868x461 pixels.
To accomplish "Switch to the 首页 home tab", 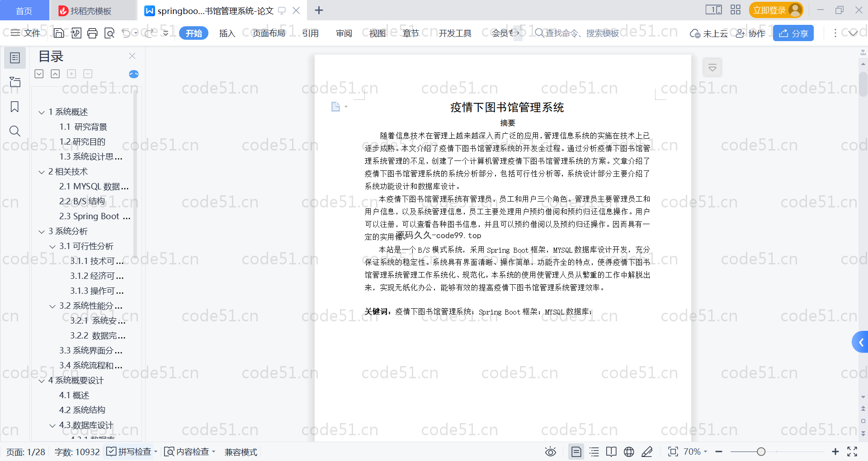I will click(24, 10).
